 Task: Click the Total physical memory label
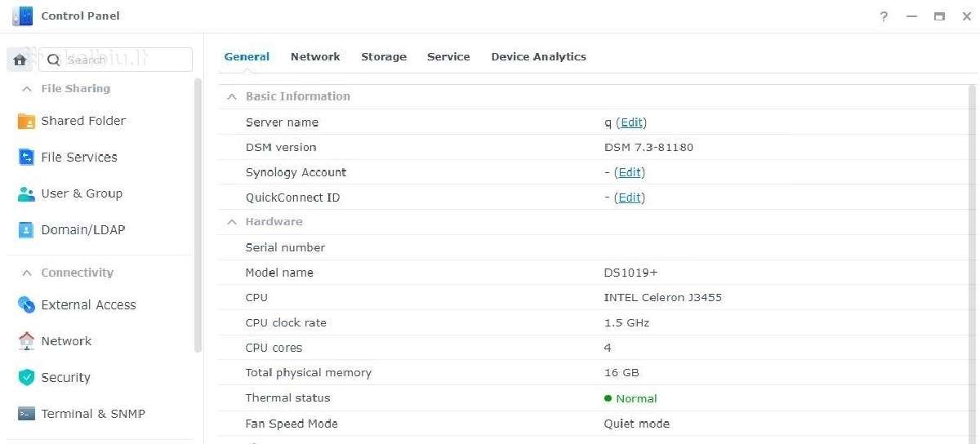(x=308, y=373)
